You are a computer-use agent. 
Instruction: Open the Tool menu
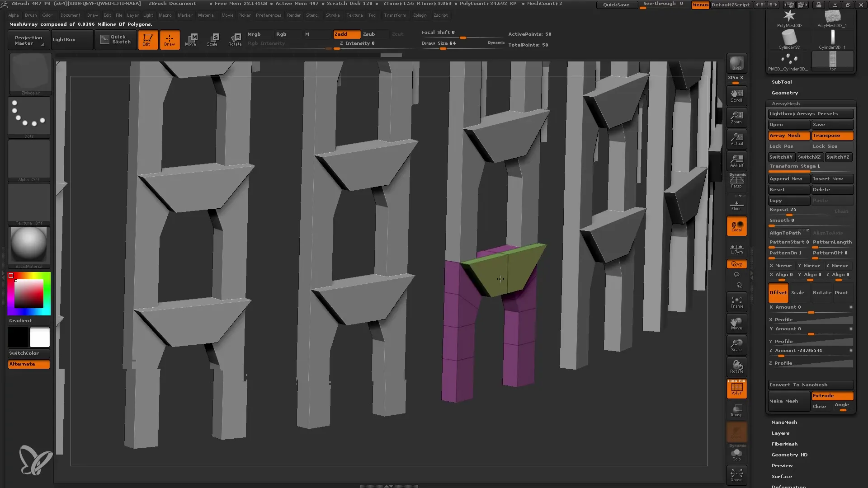372,15
